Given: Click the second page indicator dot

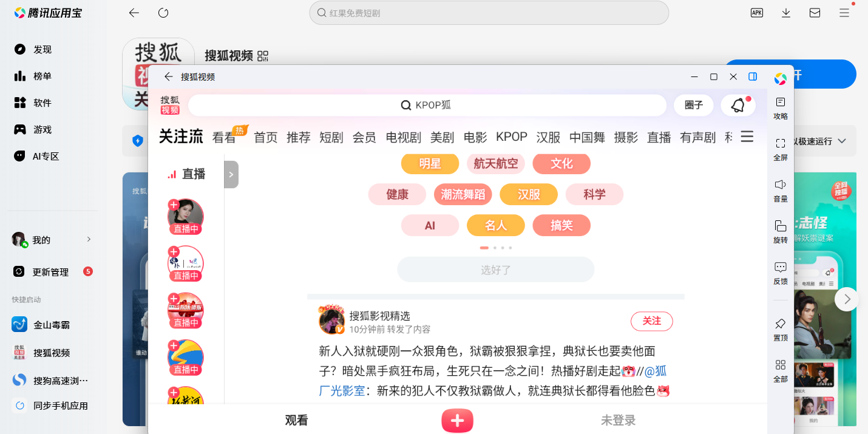Looking at the screenshot, I should click(x=495, y=248).
